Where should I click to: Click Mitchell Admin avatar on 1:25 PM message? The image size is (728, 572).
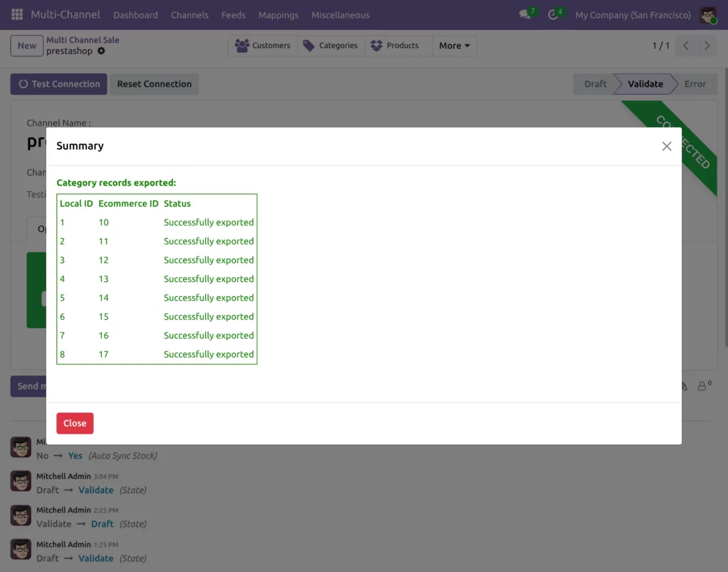tap(21, 550)
